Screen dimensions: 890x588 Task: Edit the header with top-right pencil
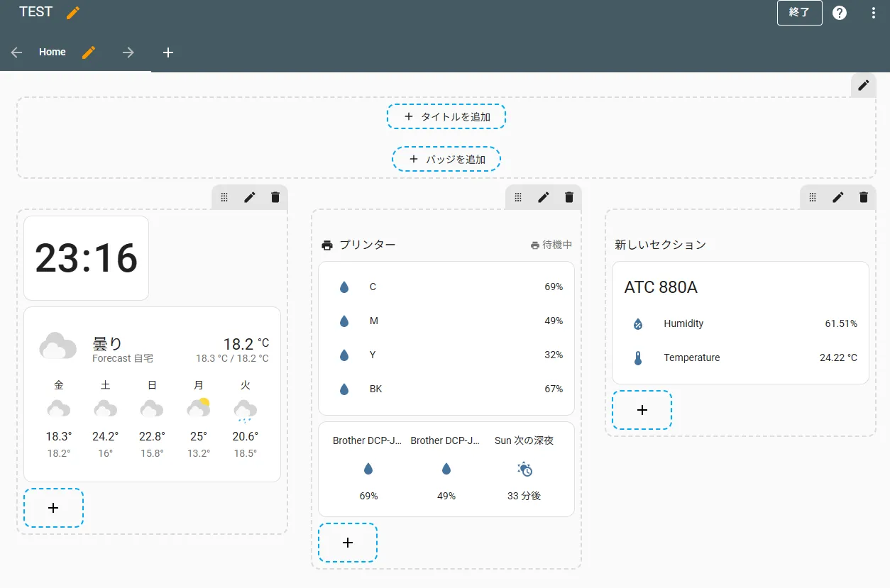(864, 85)
